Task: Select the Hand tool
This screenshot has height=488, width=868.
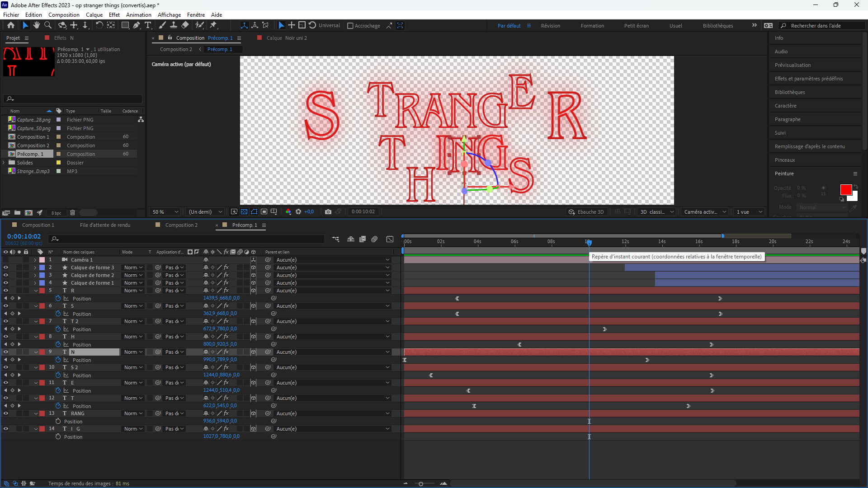Action: point(37,25)
